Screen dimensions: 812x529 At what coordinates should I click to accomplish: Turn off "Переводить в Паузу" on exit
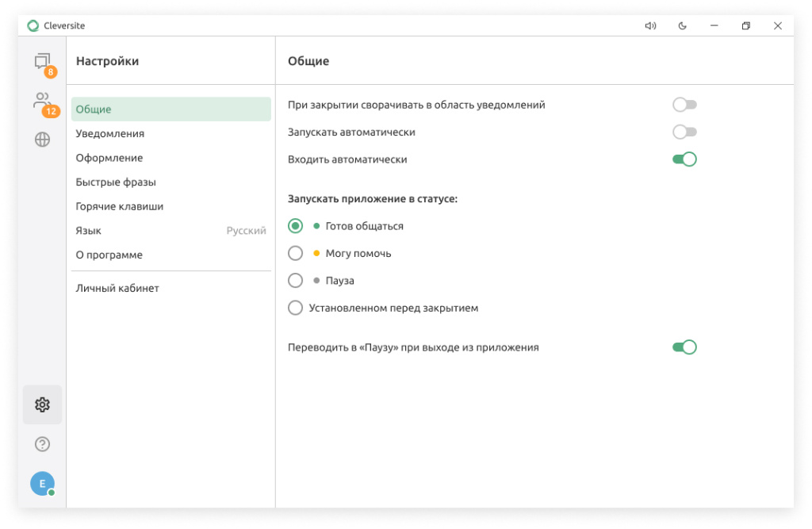[684, 347]
